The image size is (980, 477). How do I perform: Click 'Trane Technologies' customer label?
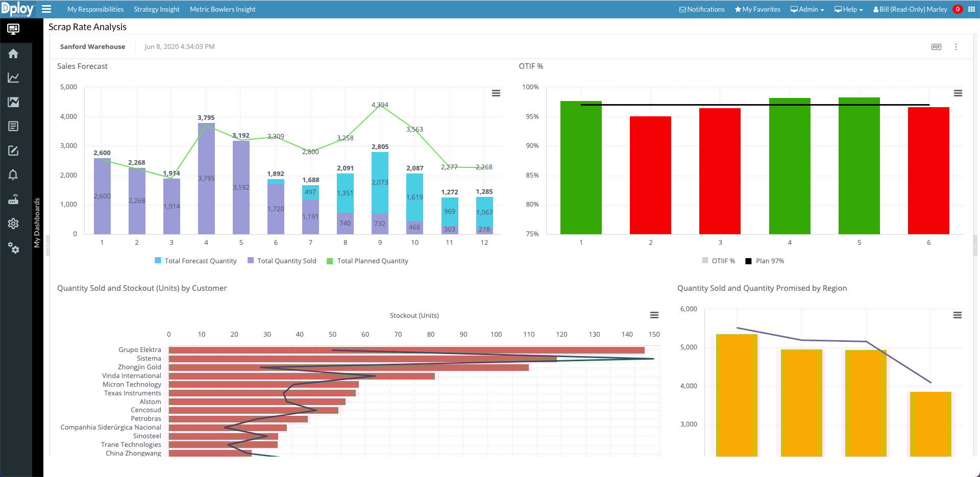131,444
